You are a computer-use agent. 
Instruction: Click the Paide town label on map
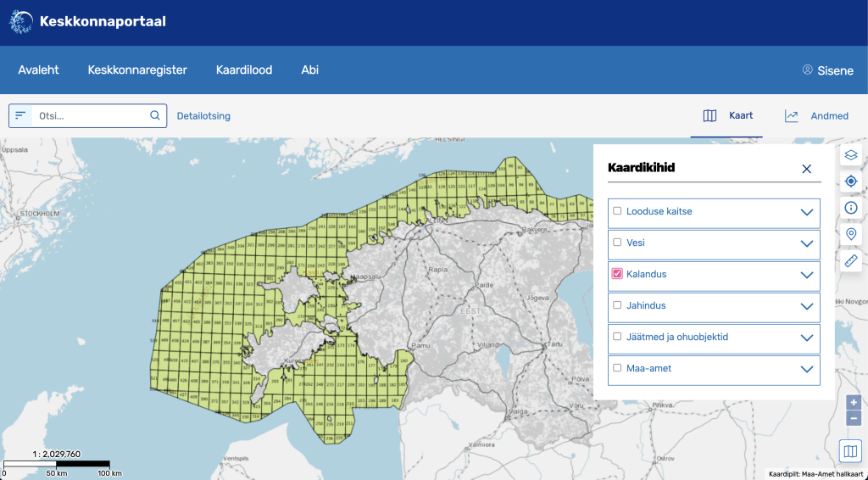click(x=484, y=285)
